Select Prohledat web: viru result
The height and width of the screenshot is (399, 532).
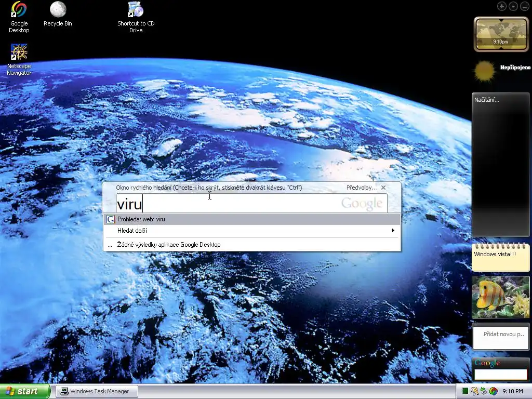point(252,219)
